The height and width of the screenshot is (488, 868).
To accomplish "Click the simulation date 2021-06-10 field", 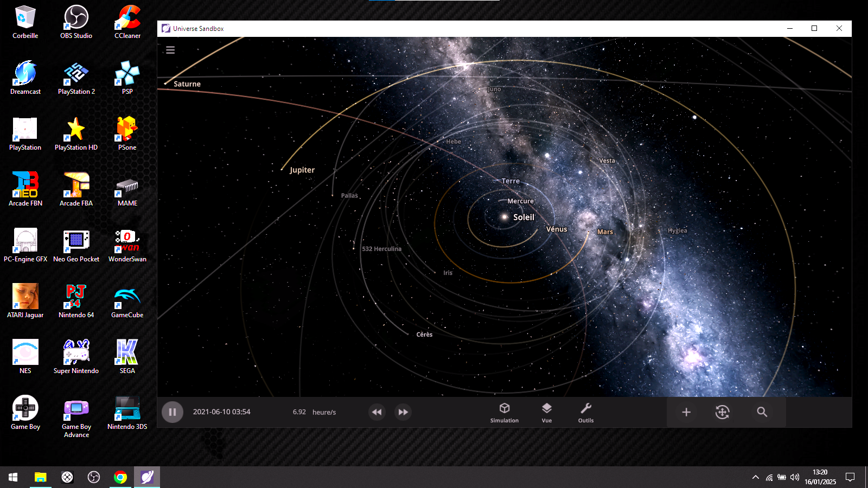I will [x=222, y=412].
